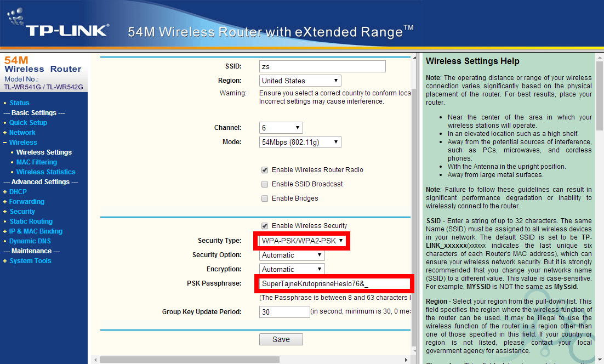Click settings pane scroll-down arrow
The image size is (604, 364).
[x=414, y=351]
